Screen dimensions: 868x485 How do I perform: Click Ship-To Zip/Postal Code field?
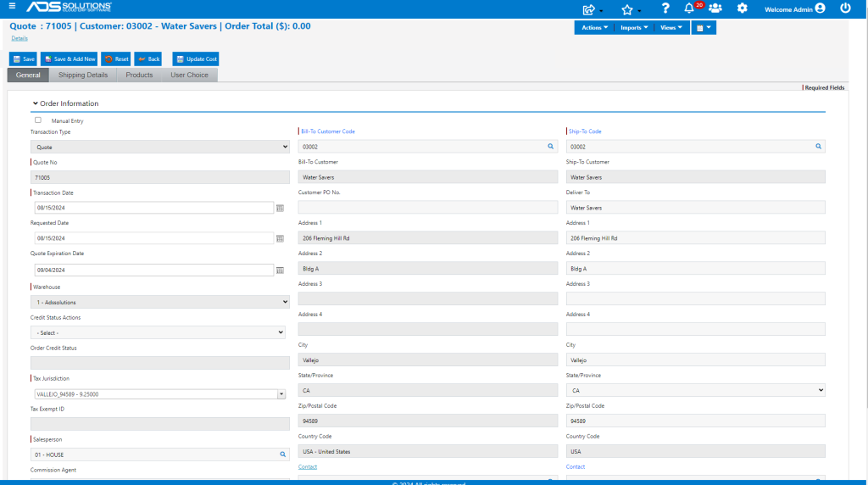pos(695,421)
